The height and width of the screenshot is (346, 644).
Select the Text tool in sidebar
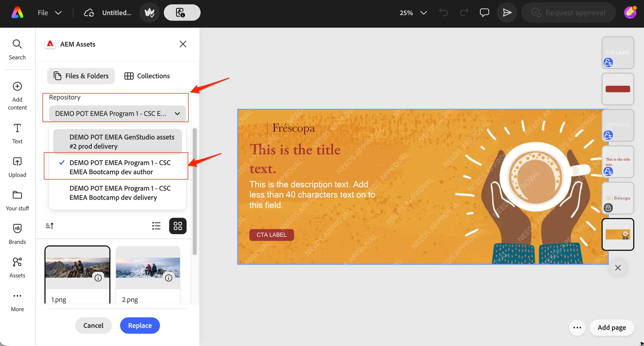click(x=17, y=134)
